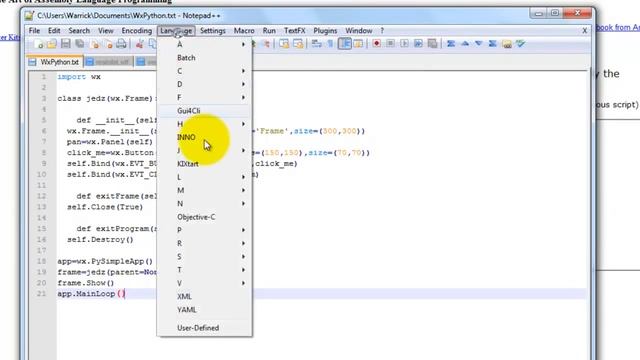Expand the A languages submenu
This screenshot has width=640, height=360.
coord(204,44)
